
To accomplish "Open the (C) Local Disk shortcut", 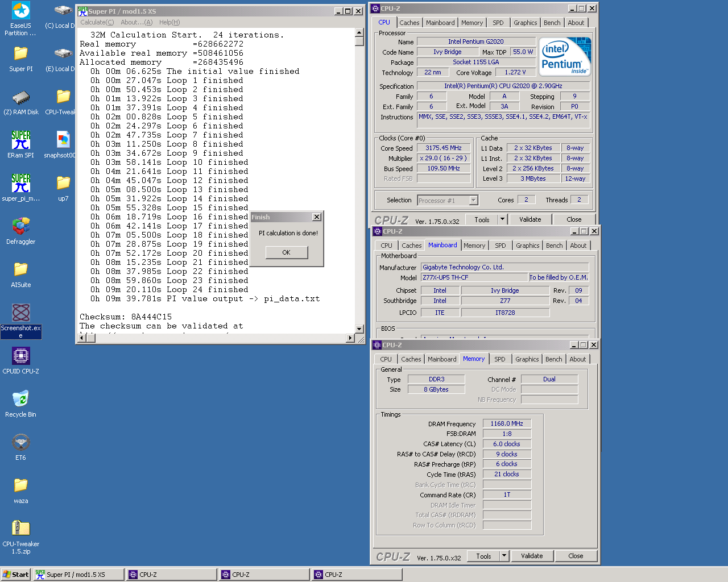I will tap(63, 11).
